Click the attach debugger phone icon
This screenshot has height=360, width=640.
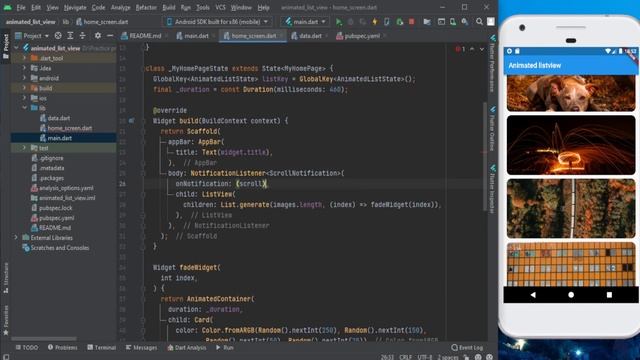click(387, 22)
